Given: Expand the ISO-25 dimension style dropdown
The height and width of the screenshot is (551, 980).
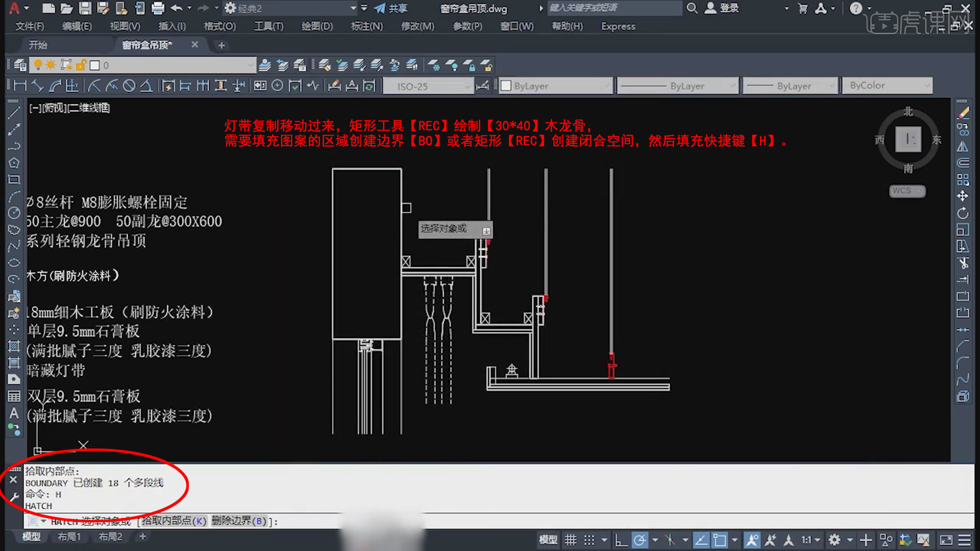Looking at the screenshot, I should tap(468, 86).
